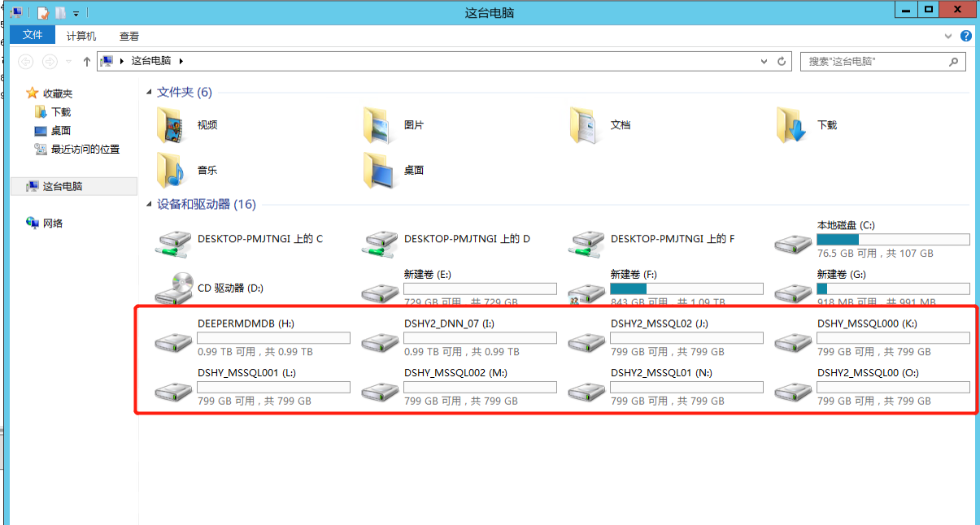The width and height of the screenshot is (980, 525).
Task: Select 网络 in the navigation pane
Action: 53,223
